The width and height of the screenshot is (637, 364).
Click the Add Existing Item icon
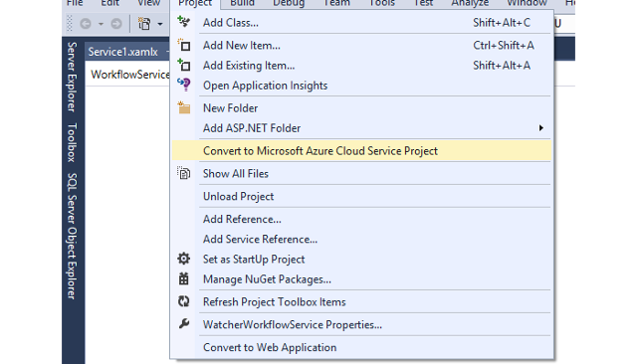pos(183,65)
